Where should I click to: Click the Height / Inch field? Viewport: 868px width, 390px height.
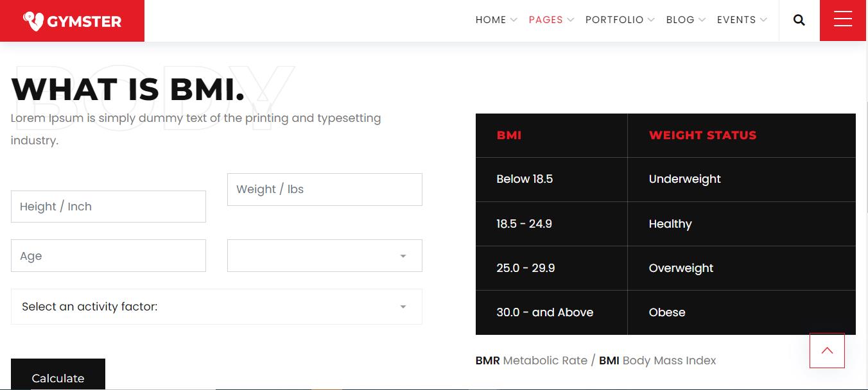[108, 207]
